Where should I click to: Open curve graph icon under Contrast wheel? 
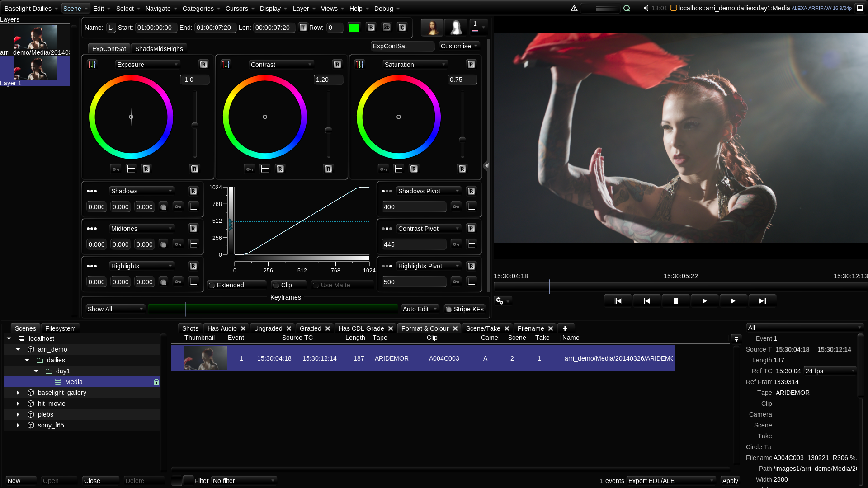pos(265,169)
